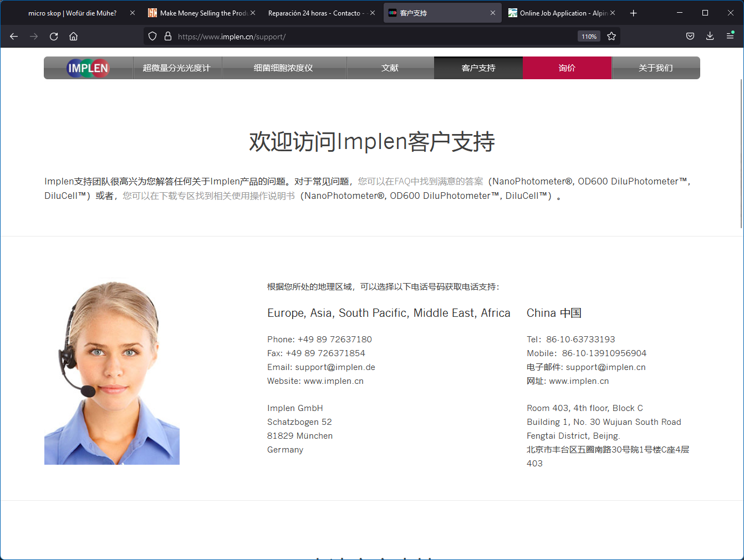Click the support agent photo
The image size is (744, 560).
pos(112,372)
